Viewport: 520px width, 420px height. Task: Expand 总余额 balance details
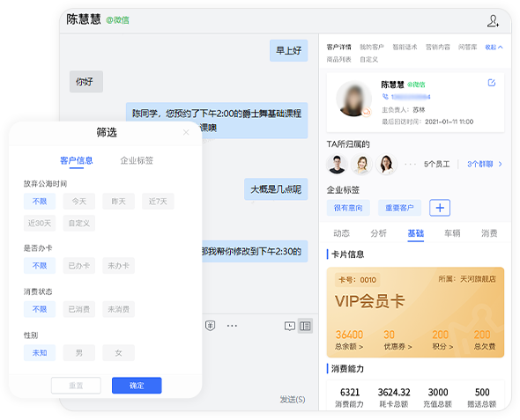(x=349, y=346)
